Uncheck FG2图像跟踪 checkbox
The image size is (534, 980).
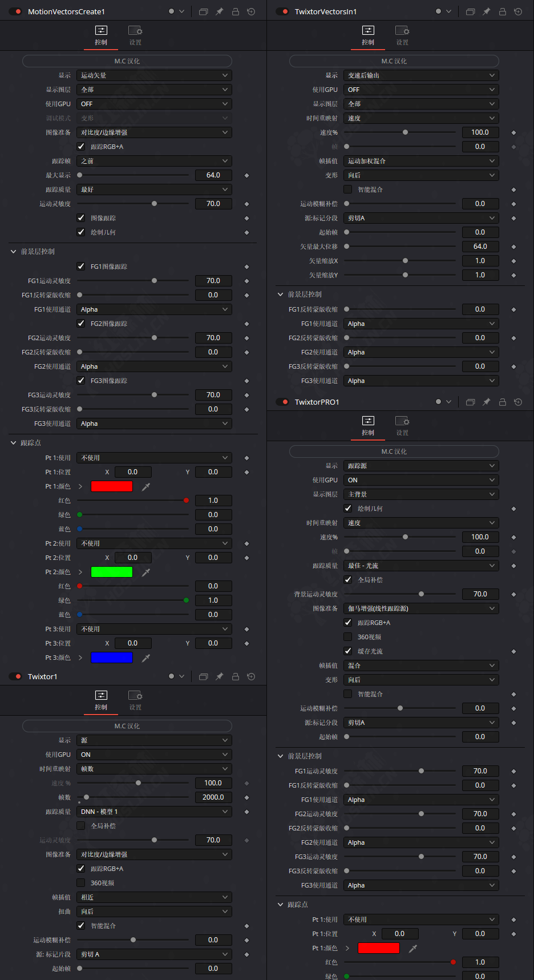coord(81,324)
